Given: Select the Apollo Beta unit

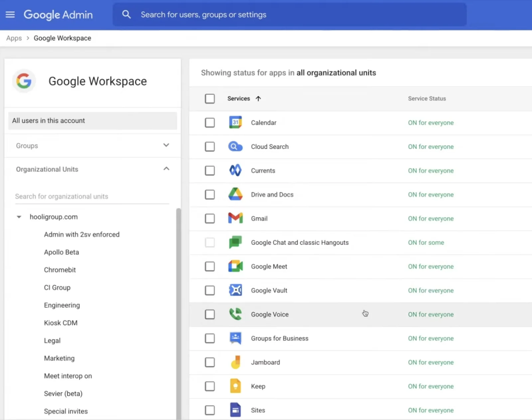Looking at the screenshot, I should [62, 252].
